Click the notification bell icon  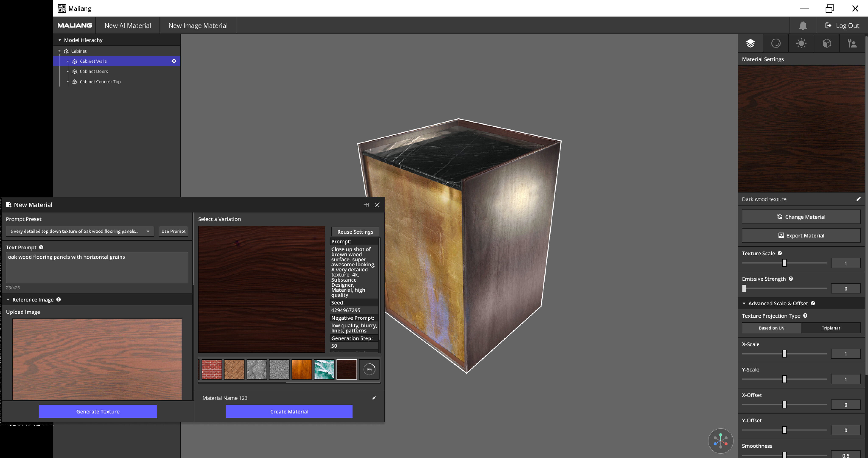[x=803, y=26]
